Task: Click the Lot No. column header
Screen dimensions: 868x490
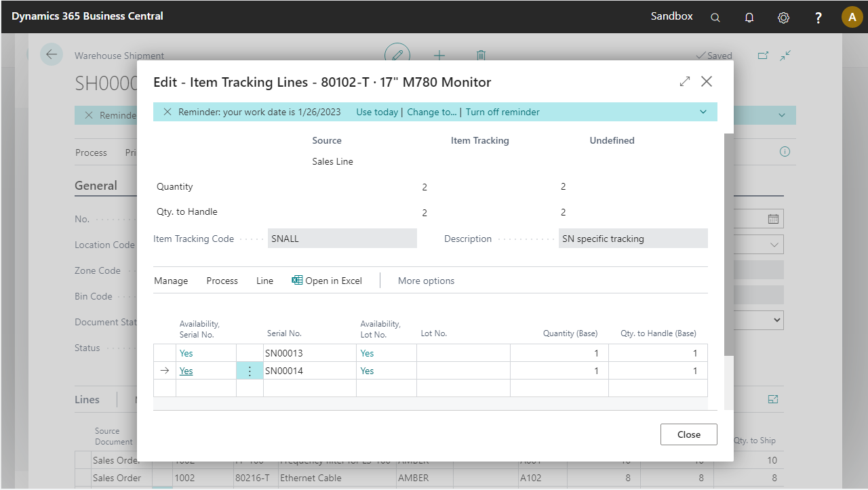Action: pos(434,333)
